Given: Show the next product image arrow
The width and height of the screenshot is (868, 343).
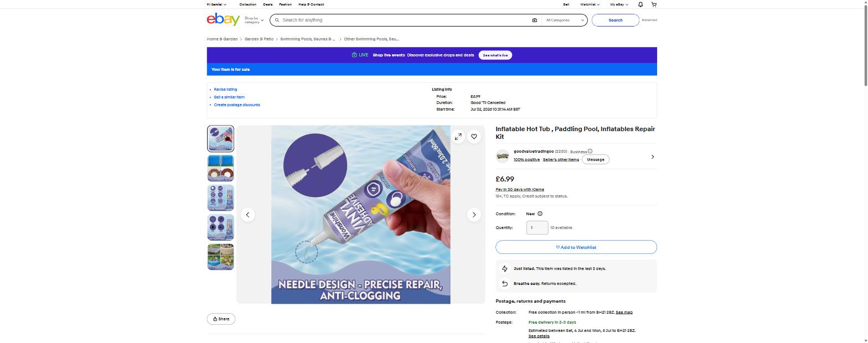Looking at the screenshot, I should (x=474, y=215).
